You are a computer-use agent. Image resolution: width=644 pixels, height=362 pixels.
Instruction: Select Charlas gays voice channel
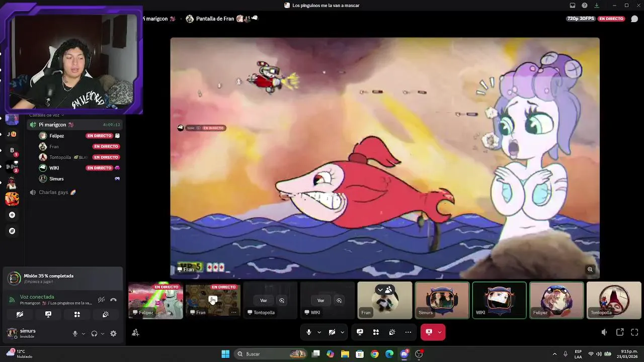[x=74, y=192]
